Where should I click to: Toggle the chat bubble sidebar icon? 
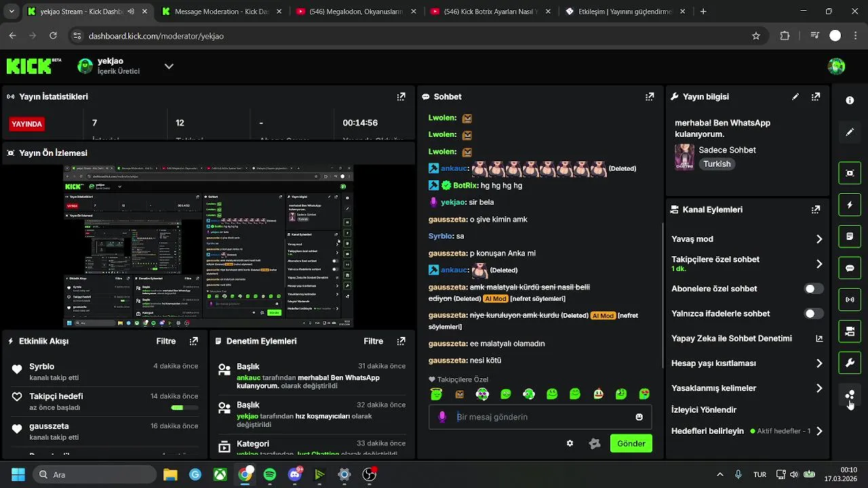(x=850, y=268)
